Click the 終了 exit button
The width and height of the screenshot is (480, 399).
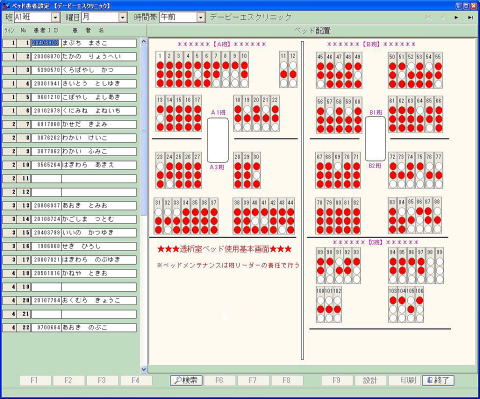tap(438, 380)
